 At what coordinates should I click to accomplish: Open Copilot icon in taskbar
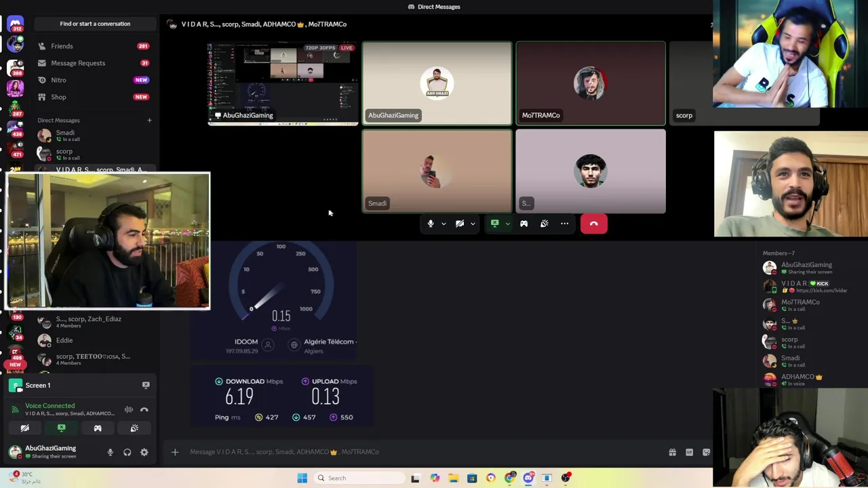435,478
